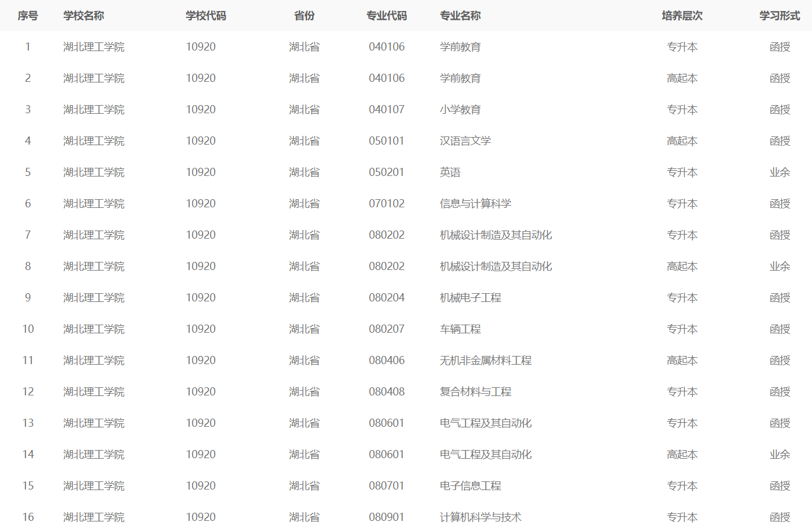Viewport: 812px width, 529px height.
Task: Click 学前教育 in row 2
Action: click(x=460, y=78)
